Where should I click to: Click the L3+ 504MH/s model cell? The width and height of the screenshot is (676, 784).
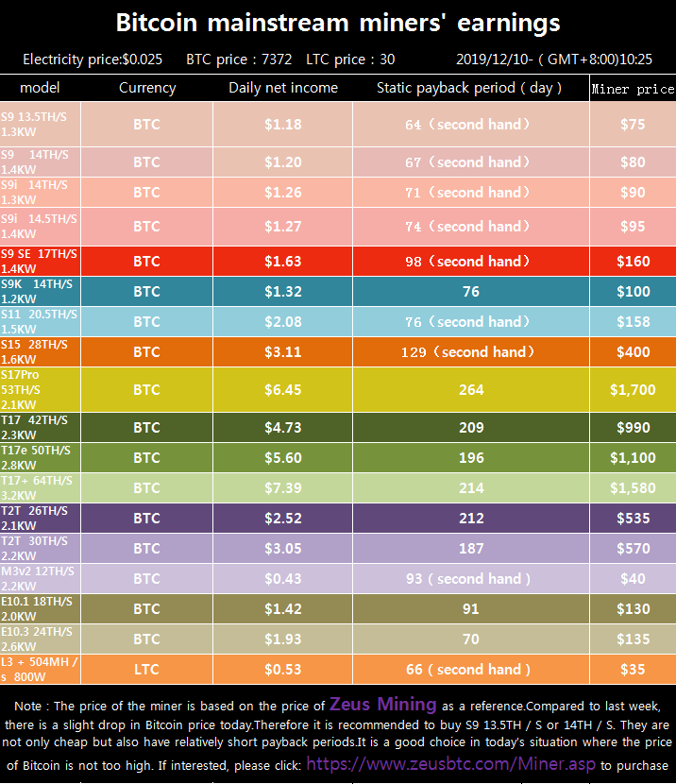40,670
